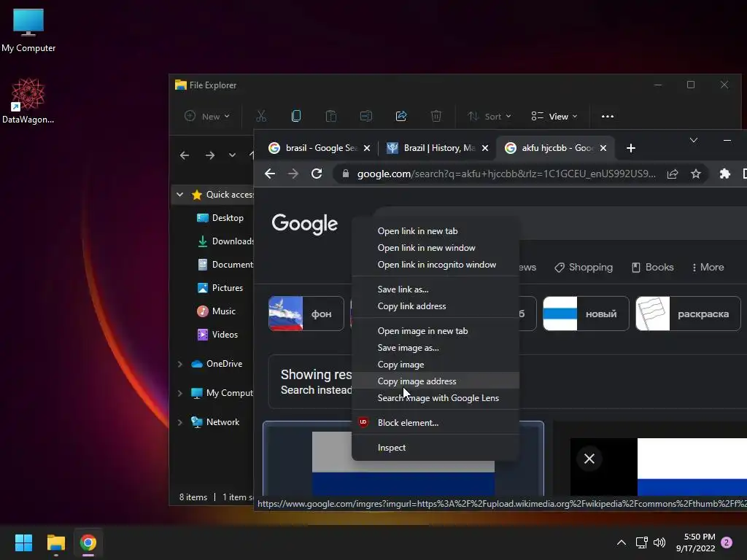
Task: Open Shopping search filter
Action: 584,267
